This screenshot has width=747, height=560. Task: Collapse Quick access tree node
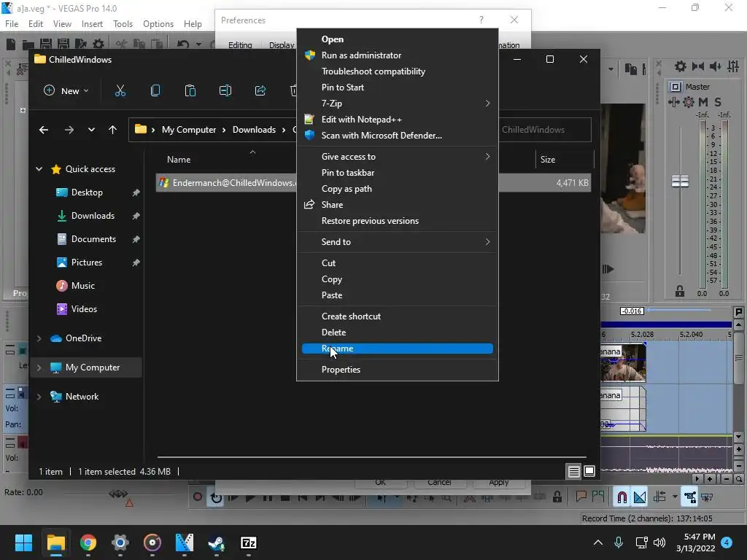pos(39,169)
